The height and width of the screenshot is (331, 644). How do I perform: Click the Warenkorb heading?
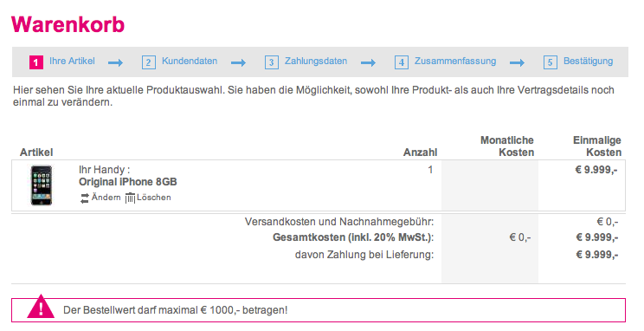[x=68, y=24]
